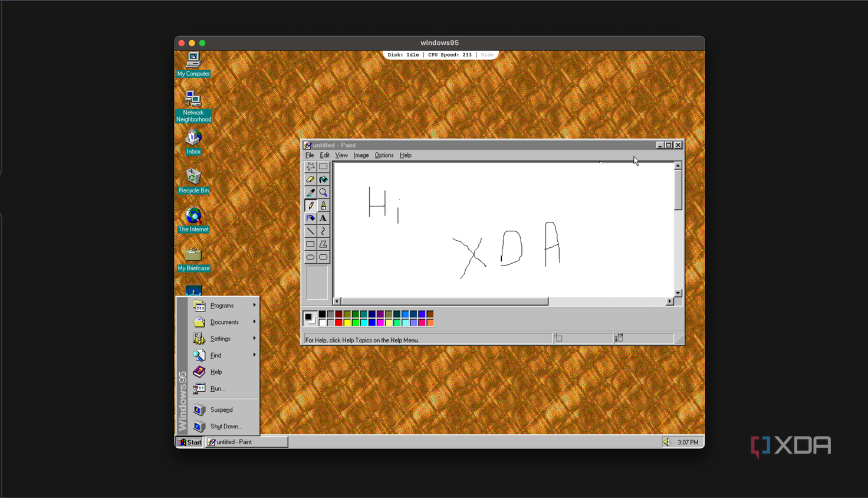This screenshot has height=498, width=868.
Task: Click the vertical scrollbar thumb in Paint
Action: pos(678,190)
